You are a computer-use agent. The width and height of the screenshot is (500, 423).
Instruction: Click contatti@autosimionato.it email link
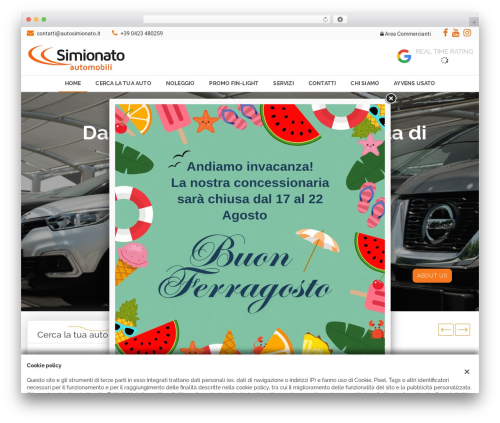tap(68, 33)
